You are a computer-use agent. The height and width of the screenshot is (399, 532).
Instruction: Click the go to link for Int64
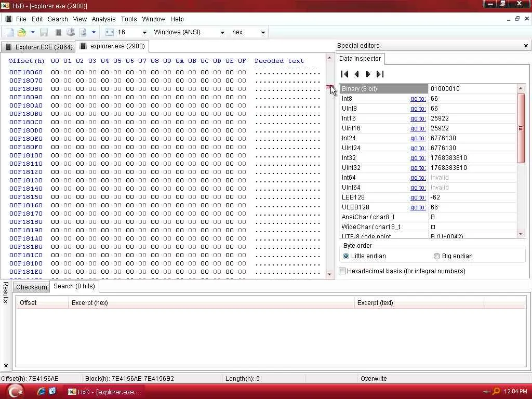click(418, 178)
